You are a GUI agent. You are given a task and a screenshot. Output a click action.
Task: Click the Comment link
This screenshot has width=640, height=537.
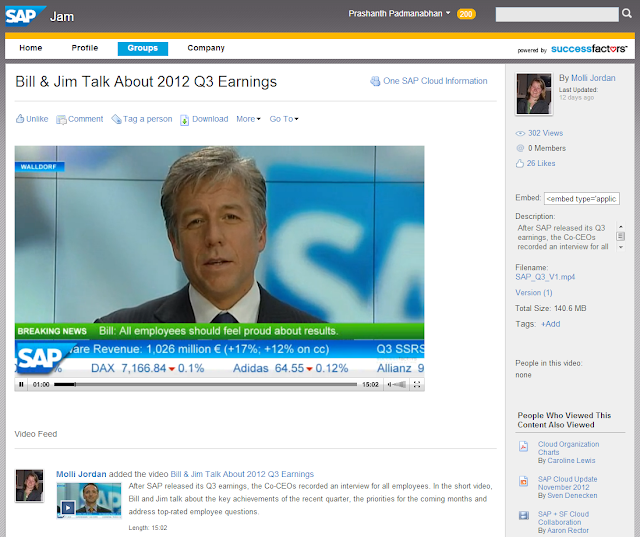tap(86, 119)
